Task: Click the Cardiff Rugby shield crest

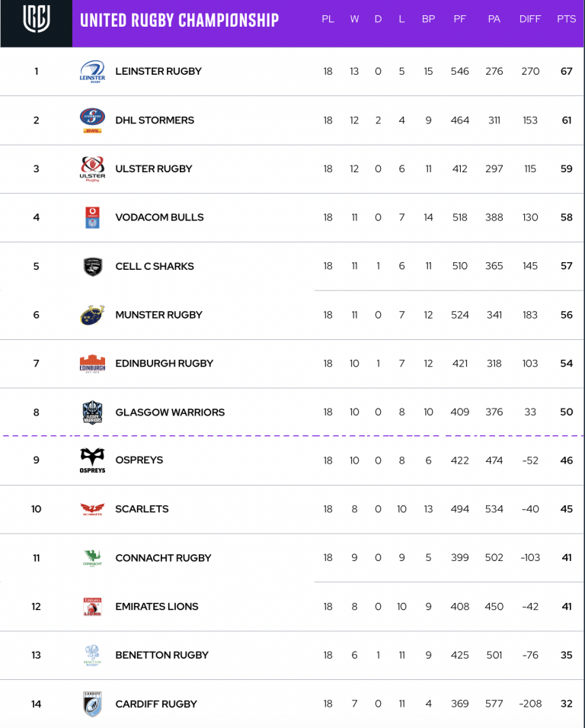Action: [x=92, y=704]
